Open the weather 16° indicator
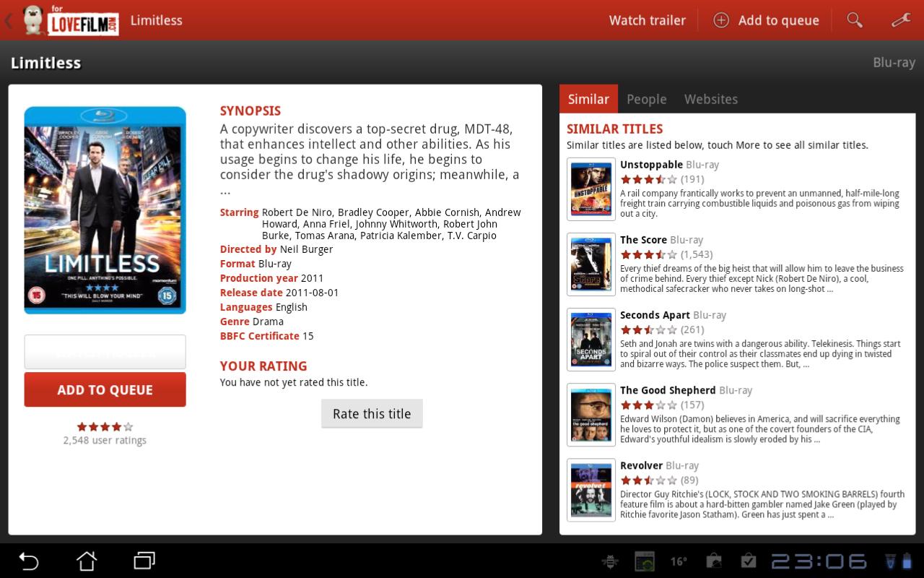924x578 pixels. [x=678, y=561]
